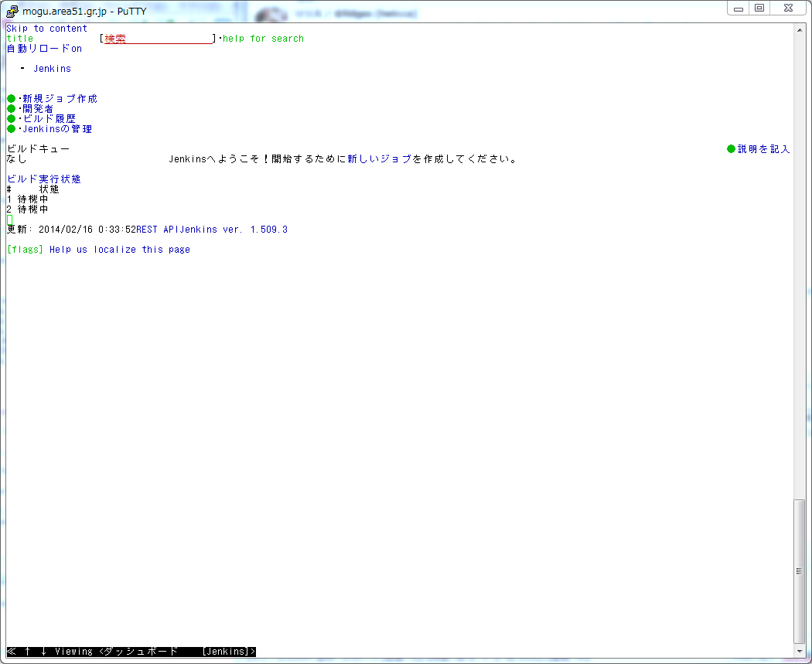The image size is (812, 664).
Task: Minimize the PuTTY window
Action: 739,9
